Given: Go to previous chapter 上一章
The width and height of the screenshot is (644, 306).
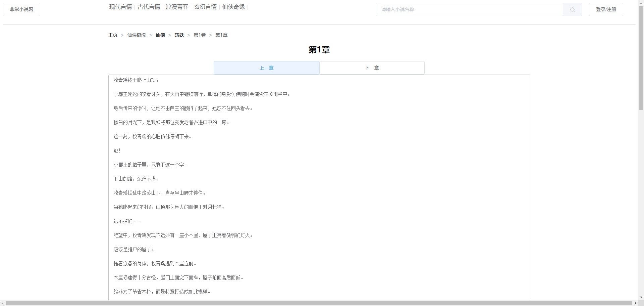Looking at the screenshot, I should (266, 68).
